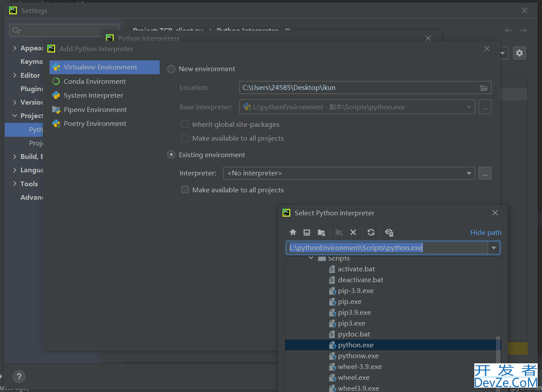Jump to project directory icon
This screenshot has width=542, height=392.
point(321,232)
